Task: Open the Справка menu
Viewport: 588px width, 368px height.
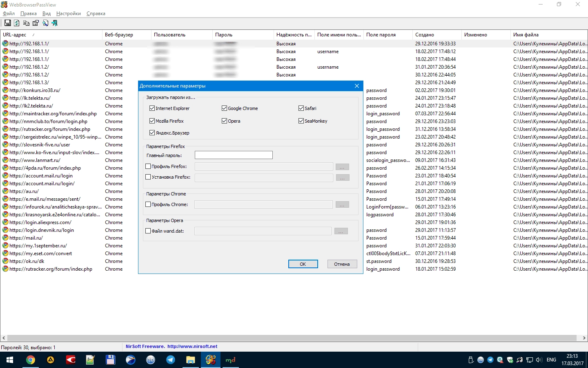Action: tap(96, 13)
